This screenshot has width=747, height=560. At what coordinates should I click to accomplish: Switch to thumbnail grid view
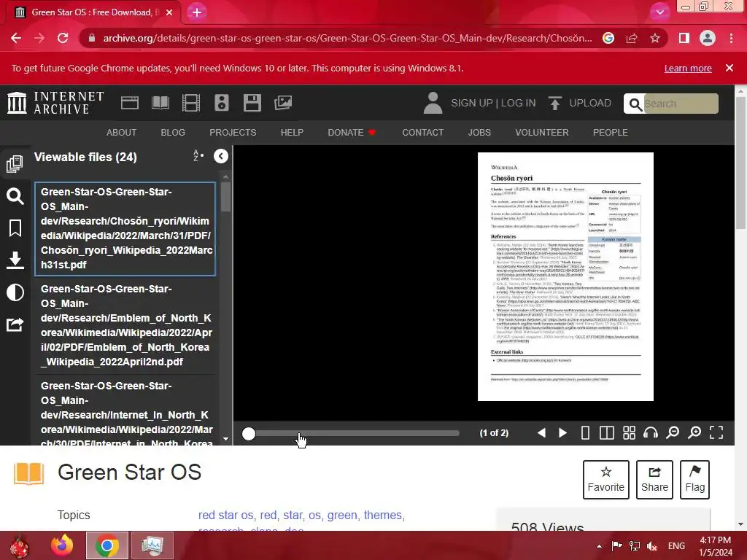629,433
